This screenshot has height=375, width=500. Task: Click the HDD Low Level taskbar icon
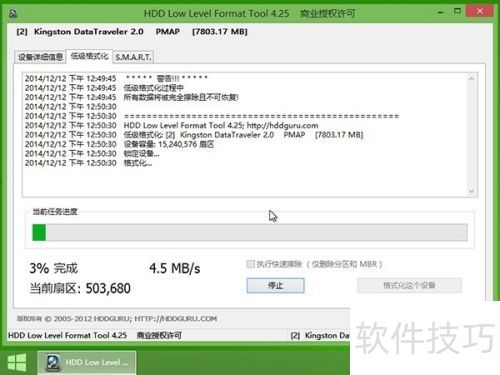tap(87, 362)
